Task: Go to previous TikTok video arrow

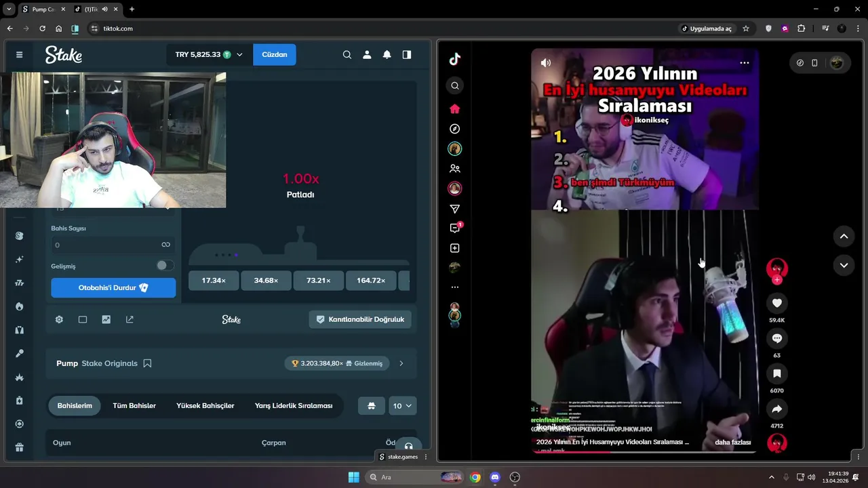Action: click(844, 237)
